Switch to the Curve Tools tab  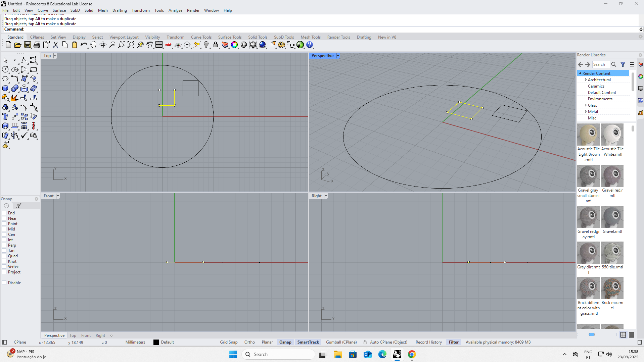pyautogui.click(x=201, y=37)
